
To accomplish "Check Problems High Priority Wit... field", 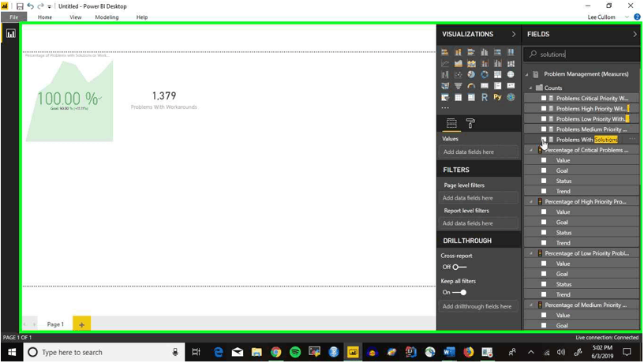I will tap(544, 108).
